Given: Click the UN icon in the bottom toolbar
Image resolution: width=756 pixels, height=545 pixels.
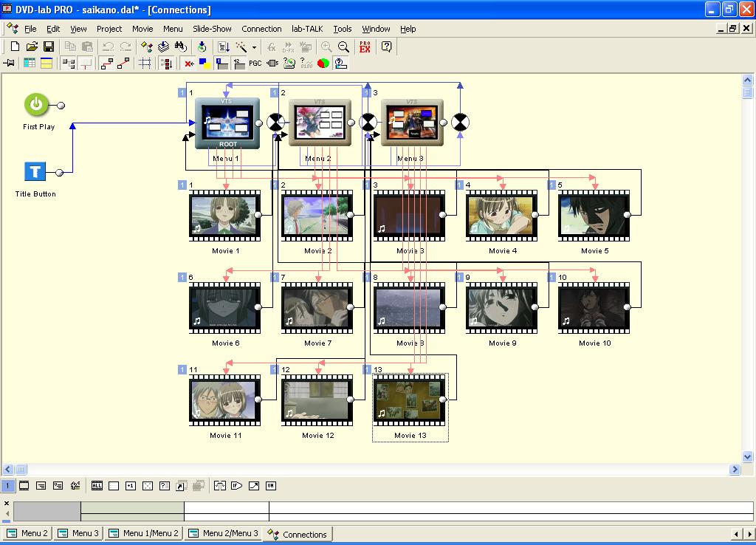Looking at the screenshot, I should point(271,486).
